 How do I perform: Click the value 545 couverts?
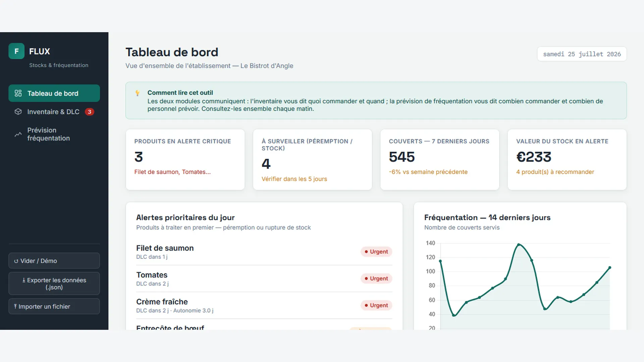[402, 157]
